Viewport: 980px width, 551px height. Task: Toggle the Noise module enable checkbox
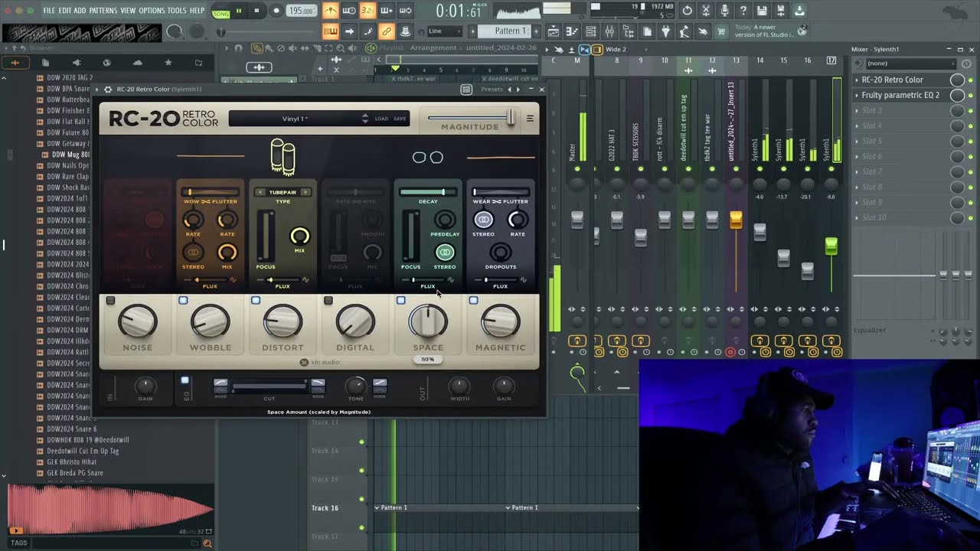pos(110,301)
